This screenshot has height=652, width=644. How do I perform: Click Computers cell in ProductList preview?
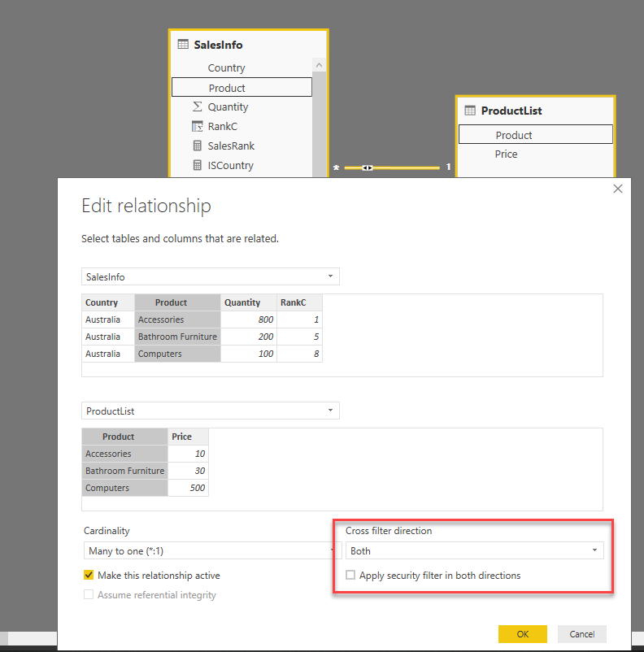coord(124,488)
